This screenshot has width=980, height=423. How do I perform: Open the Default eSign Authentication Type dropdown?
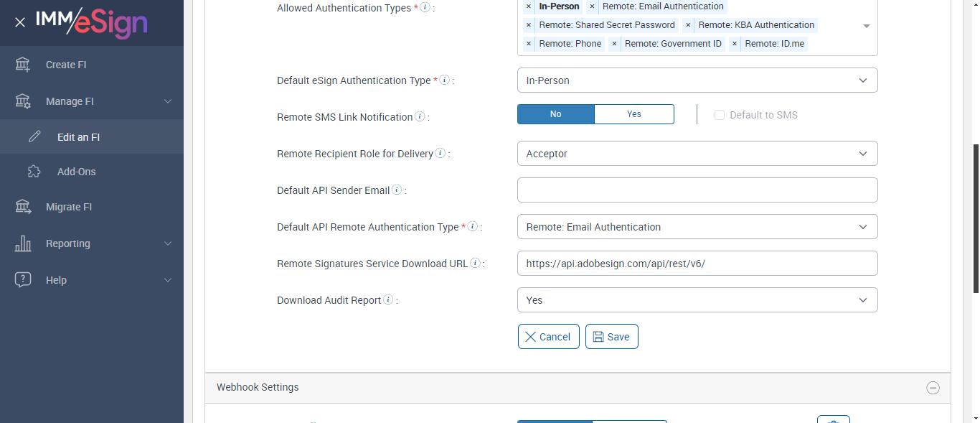tap(697, 80)
